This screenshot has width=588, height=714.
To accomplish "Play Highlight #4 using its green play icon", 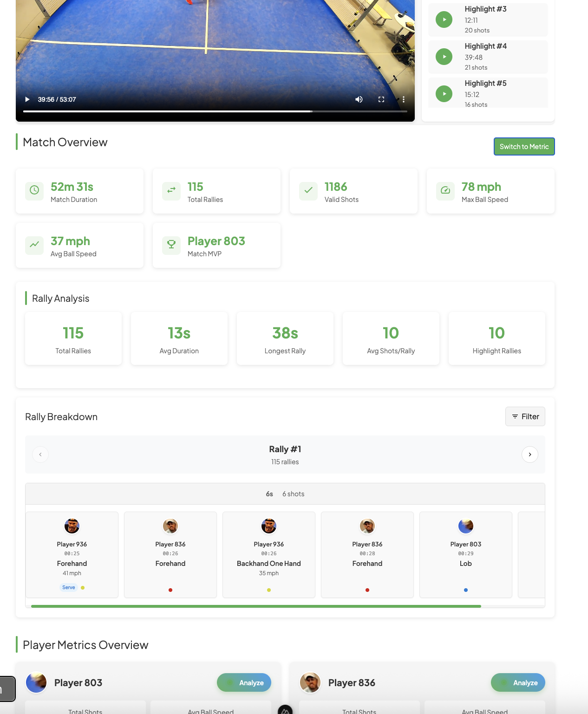I will (x=444, y=57).
